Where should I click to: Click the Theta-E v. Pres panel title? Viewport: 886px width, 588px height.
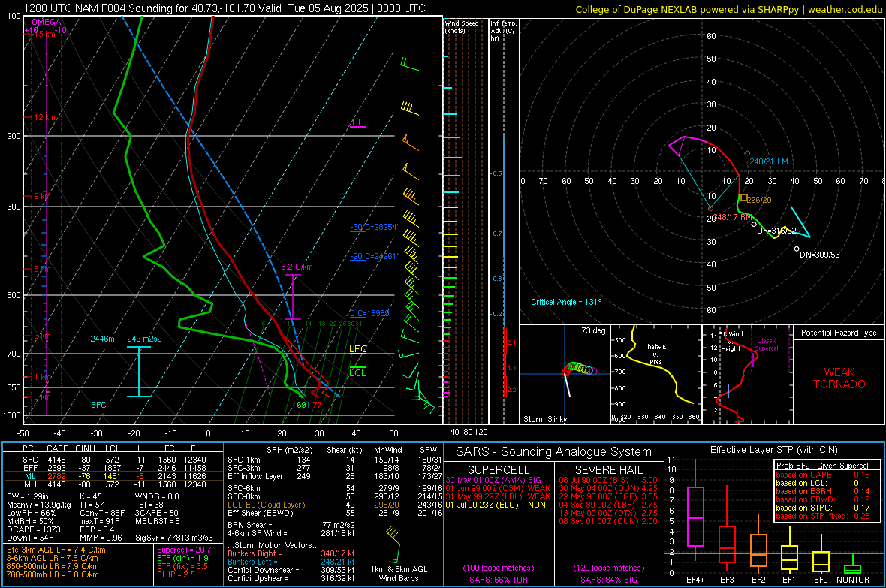[x=655, y=354]
